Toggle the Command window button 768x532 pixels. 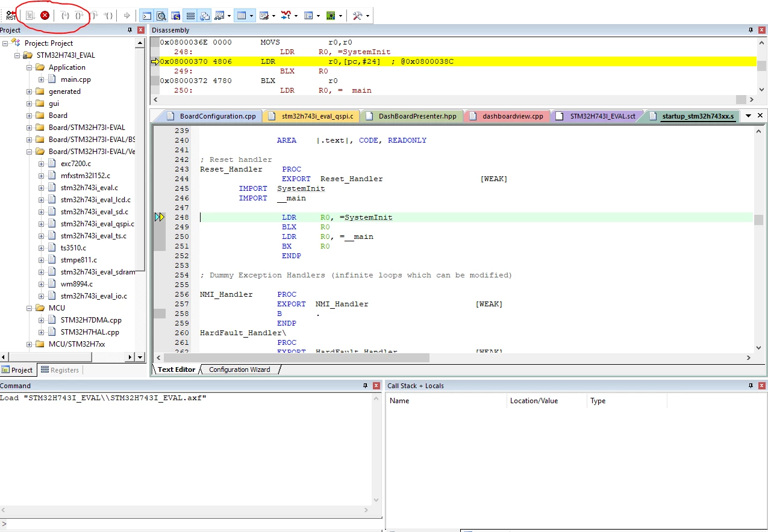(x=146, y=16)
